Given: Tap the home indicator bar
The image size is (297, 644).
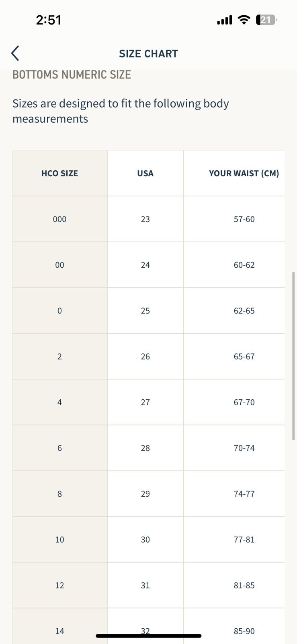Looking at the screenshot, I should click(148, 636).
